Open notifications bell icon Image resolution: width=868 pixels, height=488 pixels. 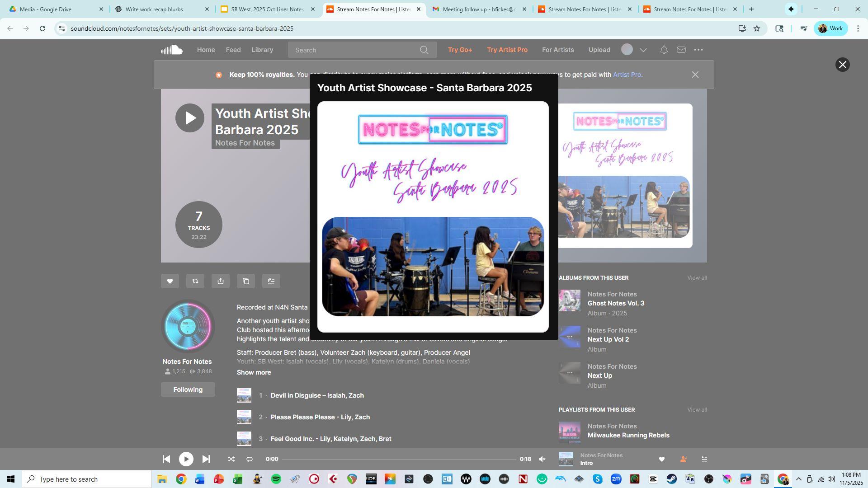(664, 50)
